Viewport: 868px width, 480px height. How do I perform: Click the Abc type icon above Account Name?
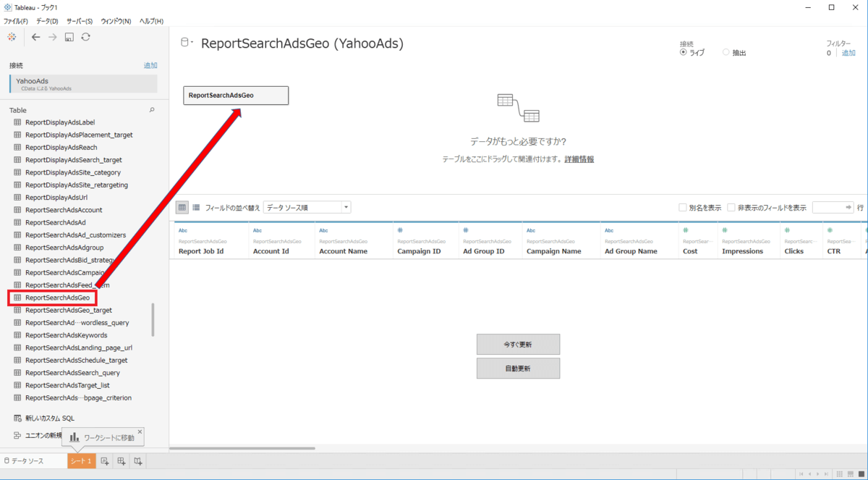coord(324,231)
